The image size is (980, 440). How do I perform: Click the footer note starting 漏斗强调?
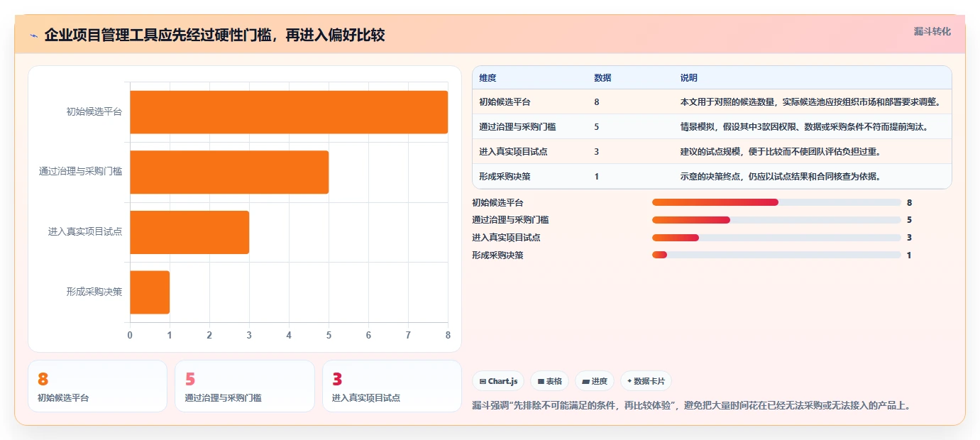pos(691,406)
